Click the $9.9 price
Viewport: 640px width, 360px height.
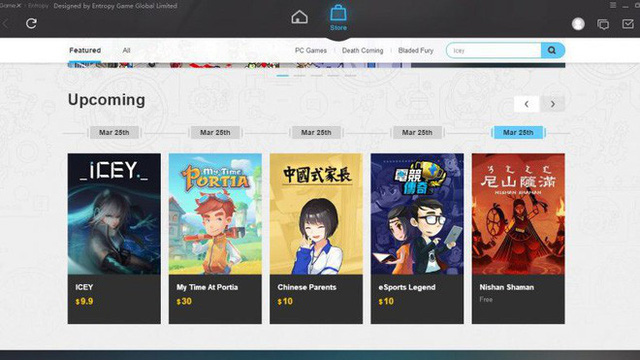click(84, 302)
